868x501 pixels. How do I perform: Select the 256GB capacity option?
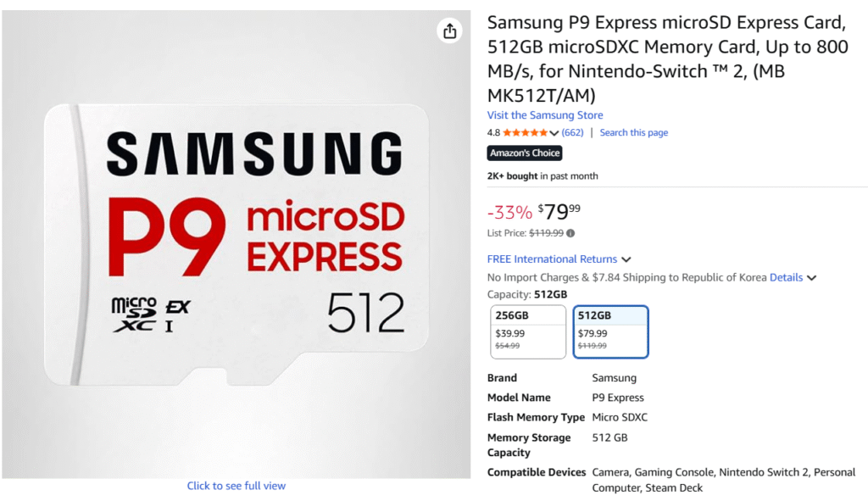pyautogui.click(x=528, y=331)
